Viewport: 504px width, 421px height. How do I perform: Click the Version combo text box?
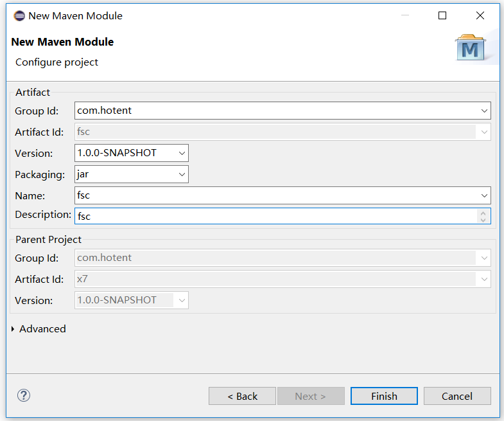pos(126,153)
